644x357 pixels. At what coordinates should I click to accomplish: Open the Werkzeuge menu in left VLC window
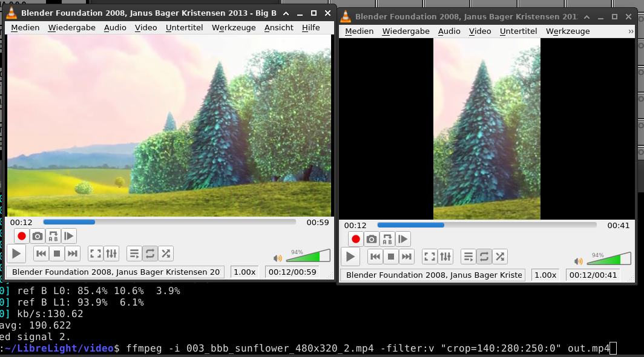[x=234, y=27]
